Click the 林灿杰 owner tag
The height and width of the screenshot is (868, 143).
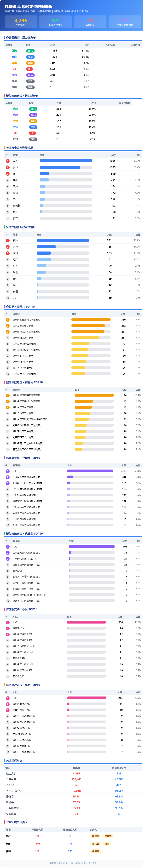[108, 836]
